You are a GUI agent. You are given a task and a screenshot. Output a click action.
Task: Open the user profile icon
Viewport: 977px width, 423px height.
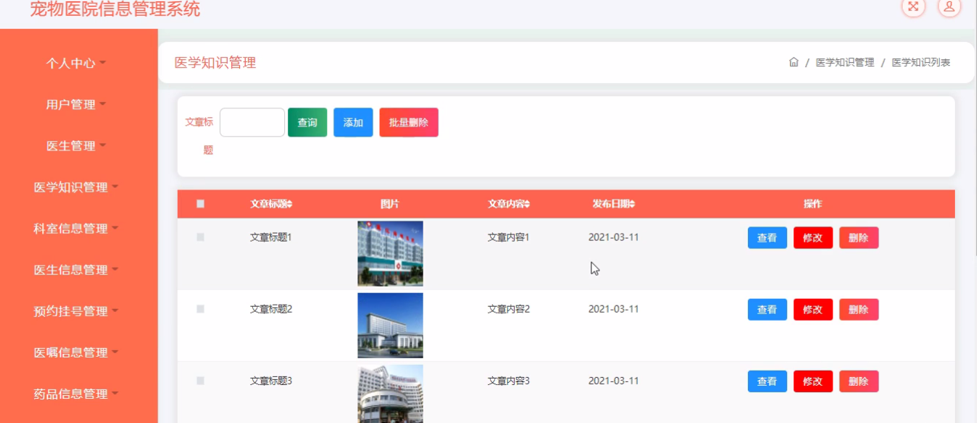pos(949,7)
